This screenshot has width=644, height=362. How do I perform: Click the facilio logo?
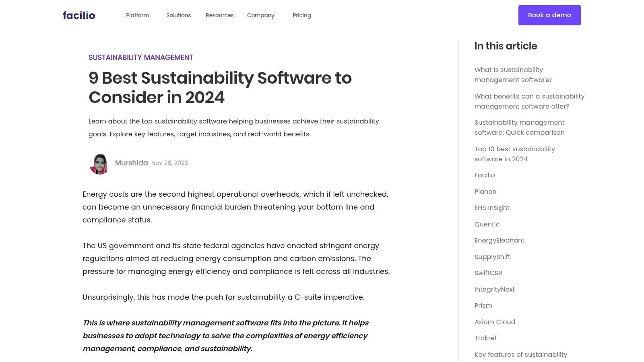(79, 15)
